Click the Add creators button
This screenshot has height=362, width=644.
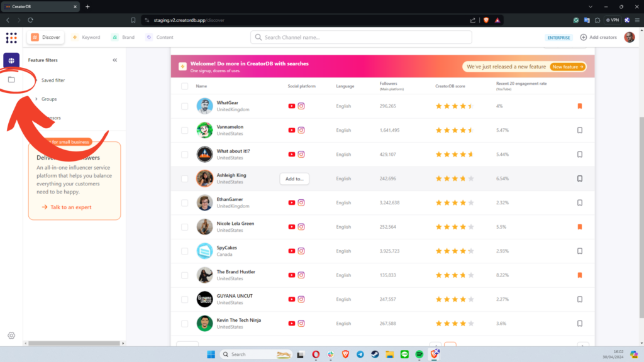599,37
